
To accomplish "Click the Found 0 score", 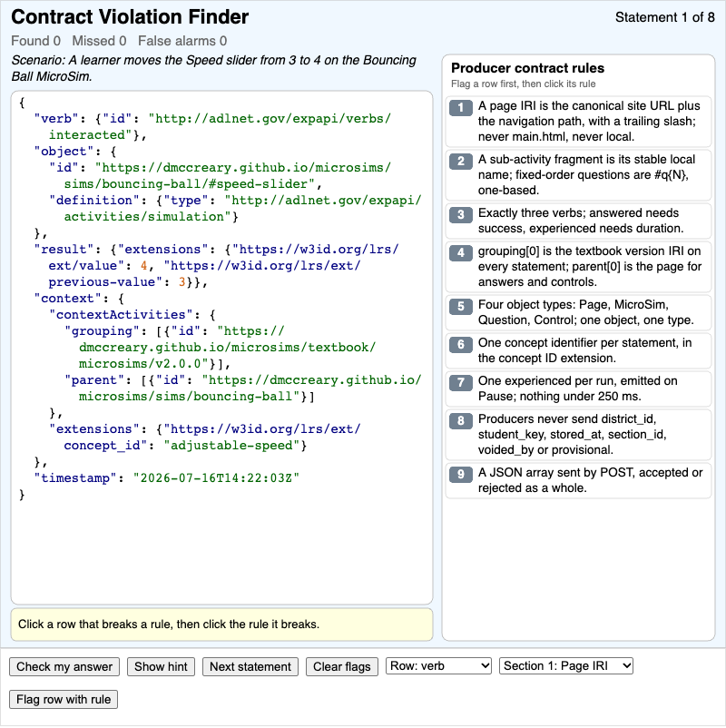I will [x=35, y=41].
